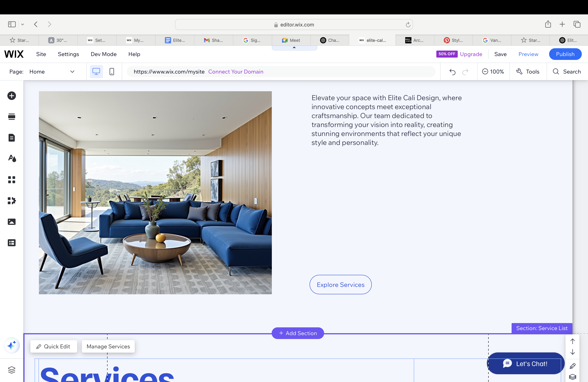Select the living room image
This screenshot has height=382, width=588.
[155, 193]
